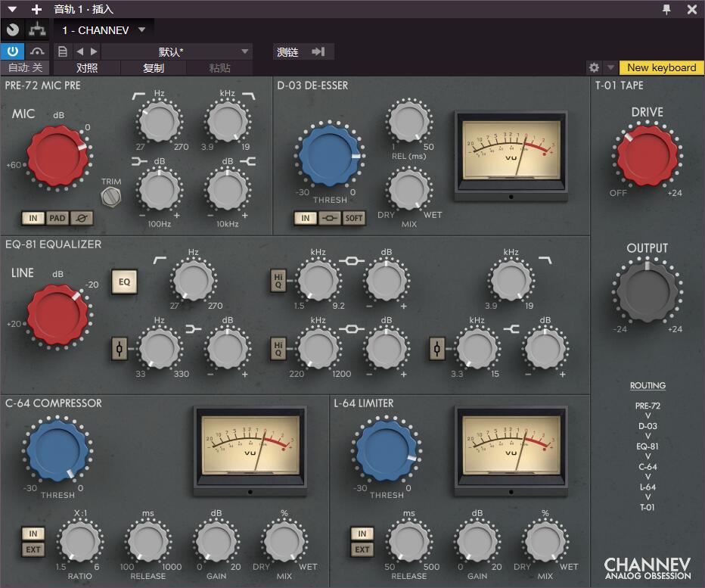Image resolution: width=705 pixels, height=588 pixels.
Task: Click the blue De-Esser THRESH knob
Action: pyautogui.click(x=330, y=154)
